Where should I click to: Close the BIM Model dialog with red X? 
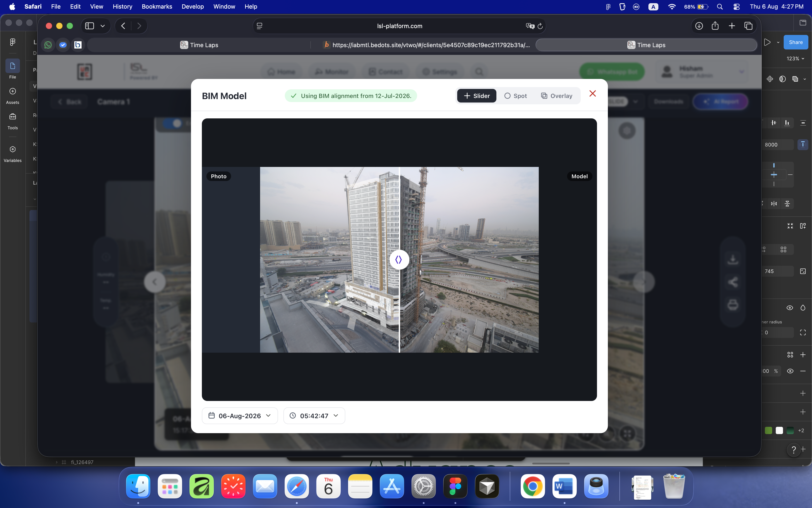[592, 94]
